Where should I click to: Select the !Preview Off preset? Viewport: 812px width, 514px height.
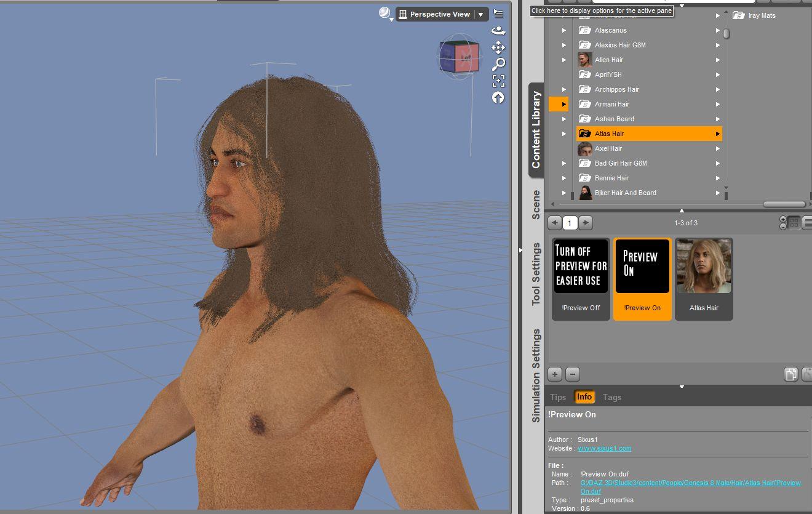[580, 266]
